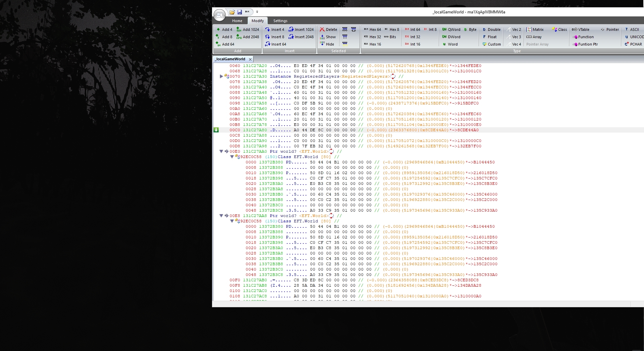Apply the Function type
The height and width of the screenshot is (351, 644).
click(x=583, y=37)
